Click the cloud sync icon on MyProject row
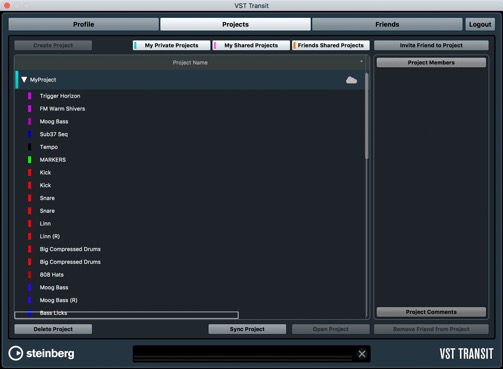Viewport: 503px width, 369px height. 351,80
